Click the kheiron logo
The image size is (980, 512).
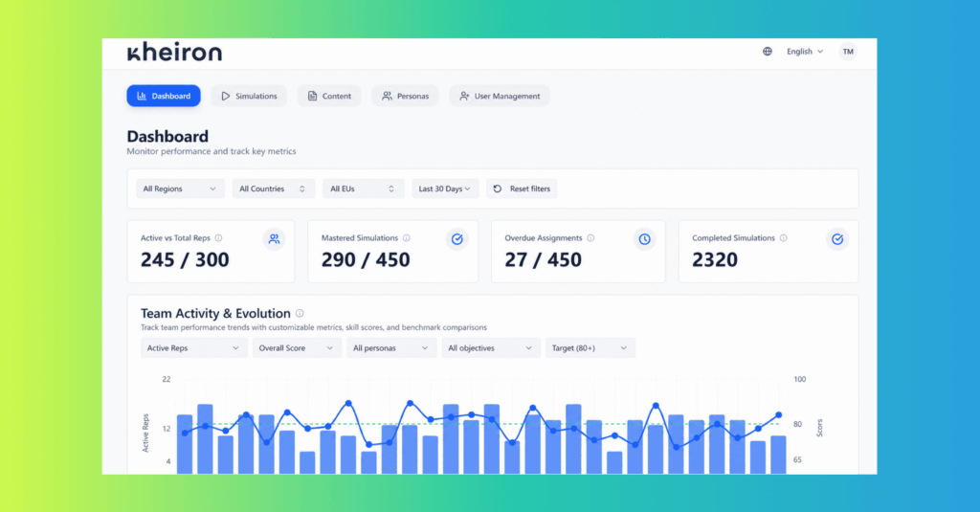pos(174,52)
